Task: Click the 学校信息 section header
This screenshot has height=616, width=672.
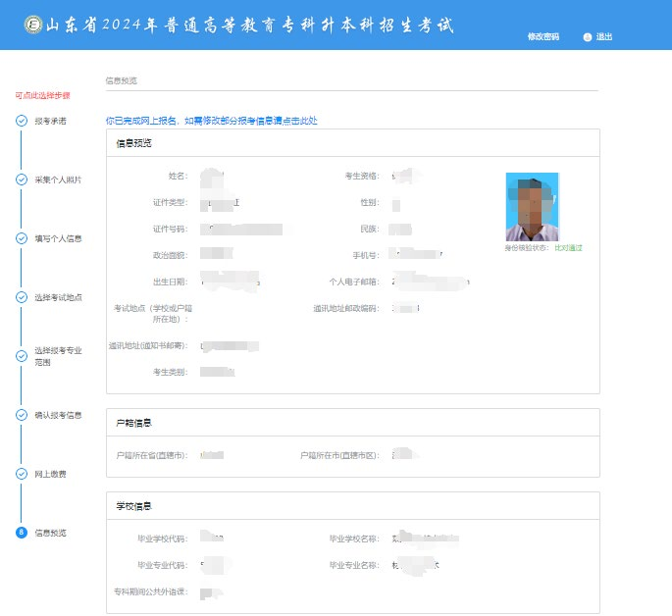Action: click(132, 505)
